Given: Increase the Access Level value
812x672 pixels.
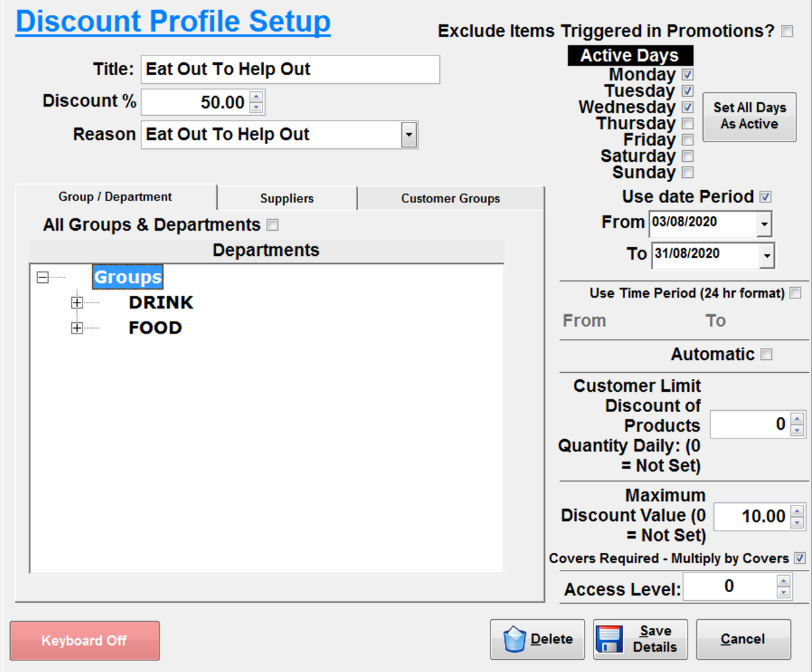Looking at the screenshot, I should pyautogui.click(x=784, y=581).
